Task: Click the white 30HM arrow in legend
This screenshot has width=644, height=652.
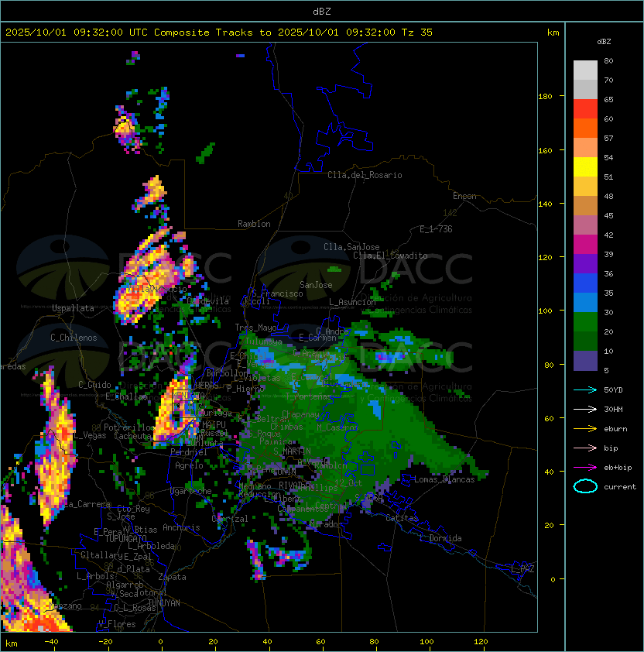Action: (585, 409)
